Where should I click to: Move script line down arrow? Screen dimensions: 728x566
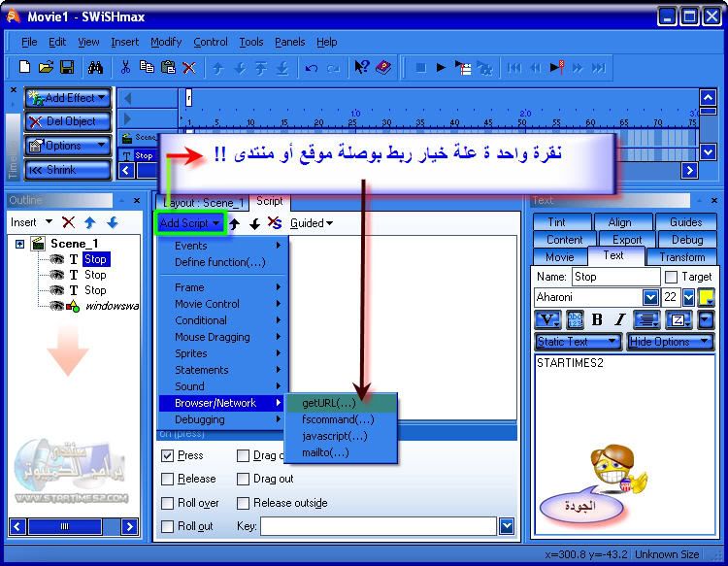point(254,224)
